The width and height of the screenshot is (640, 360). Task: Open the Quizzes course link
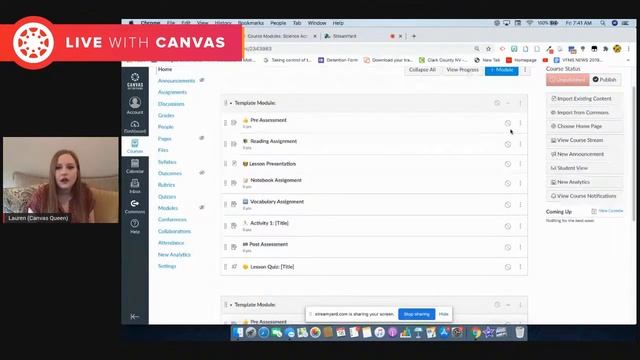[x=167, y=197]
